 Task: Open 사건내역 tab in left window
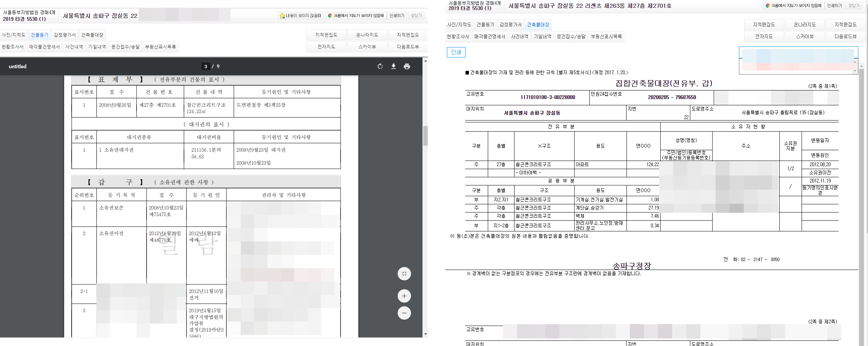[74, 47]
